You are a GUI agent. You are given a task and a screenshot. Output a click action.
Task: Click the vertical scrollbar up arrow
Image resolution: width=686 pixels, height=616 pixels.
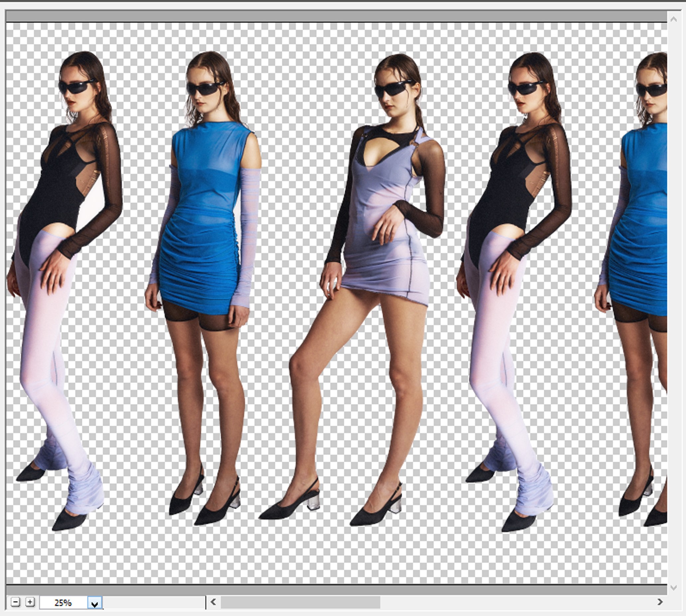673,20
